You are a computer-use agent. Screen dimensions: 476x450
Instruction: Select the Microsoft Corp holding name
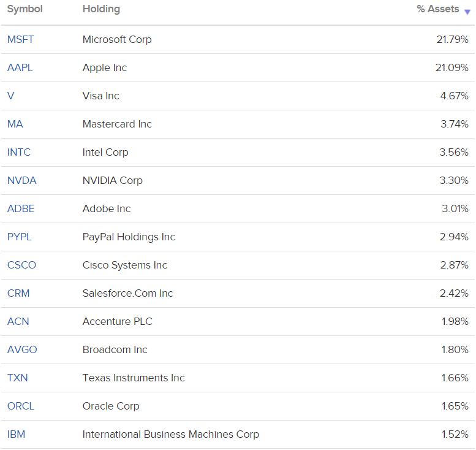point(117,39)
